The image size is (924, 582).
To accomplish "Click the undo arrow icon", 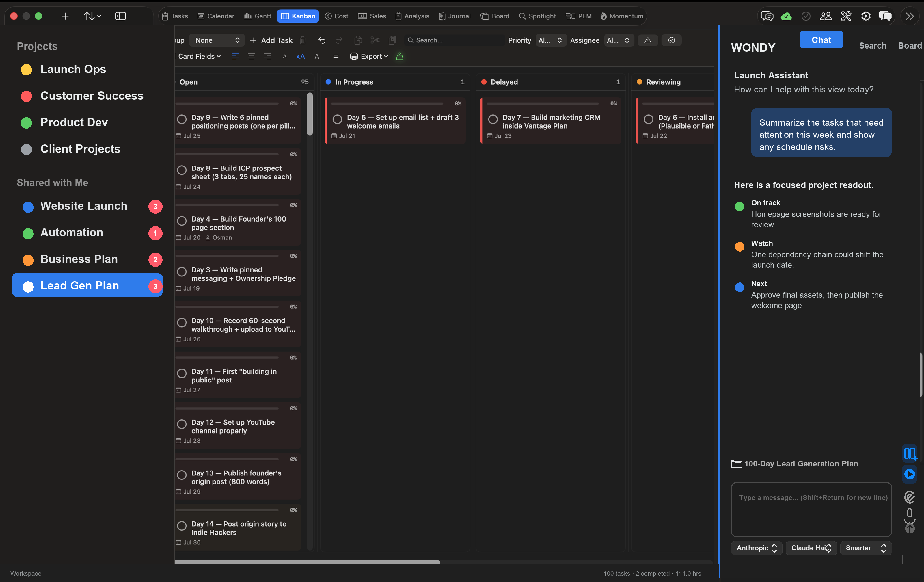I will (x=322, y=40).
